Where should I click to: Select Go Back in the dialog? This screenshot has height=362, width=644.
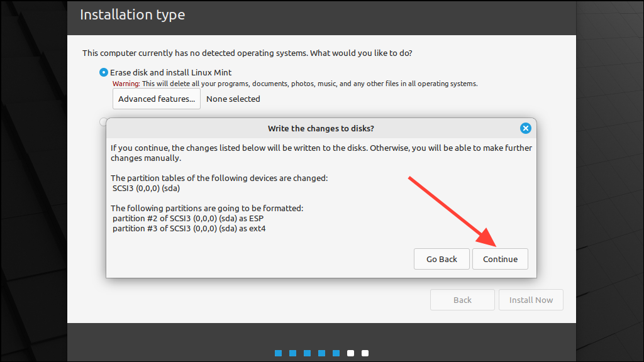click(x=441, y=258)
